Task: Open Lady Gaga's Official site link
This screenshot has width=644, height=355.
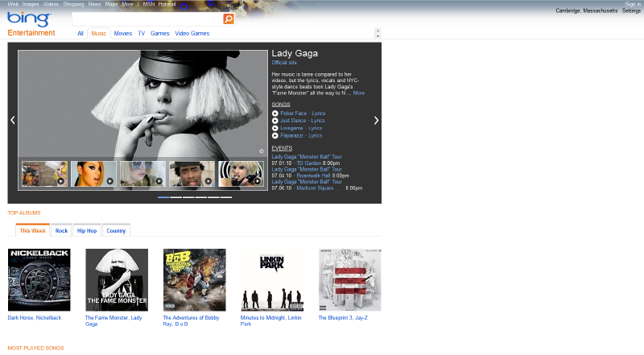Action: point(285,62)
